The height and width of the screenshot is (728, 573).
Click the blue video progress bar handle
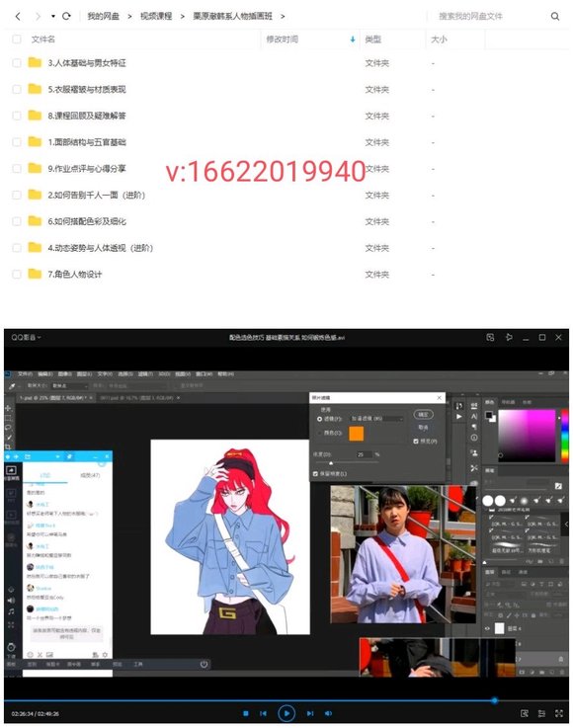pyautogui.click(x=495, y=700)
